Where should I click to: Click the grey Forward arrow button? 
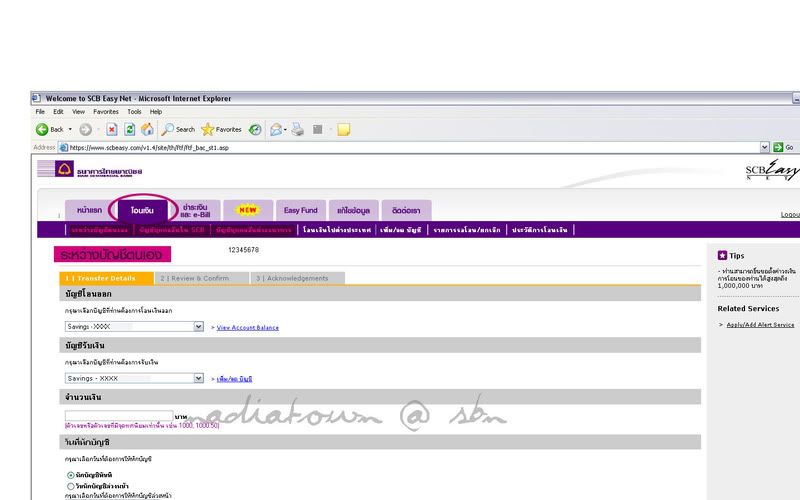coord(85,130)
